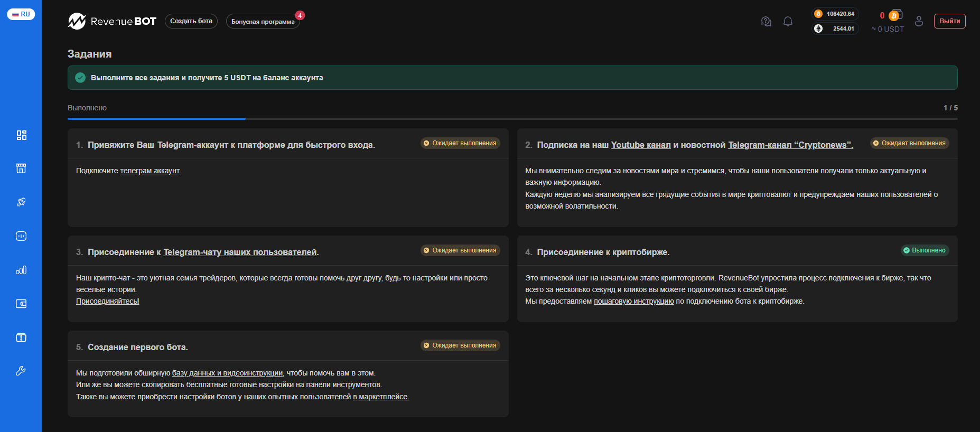Open the Youtube канал link
The height and width of the screenshot is (432, 980).
641,145
